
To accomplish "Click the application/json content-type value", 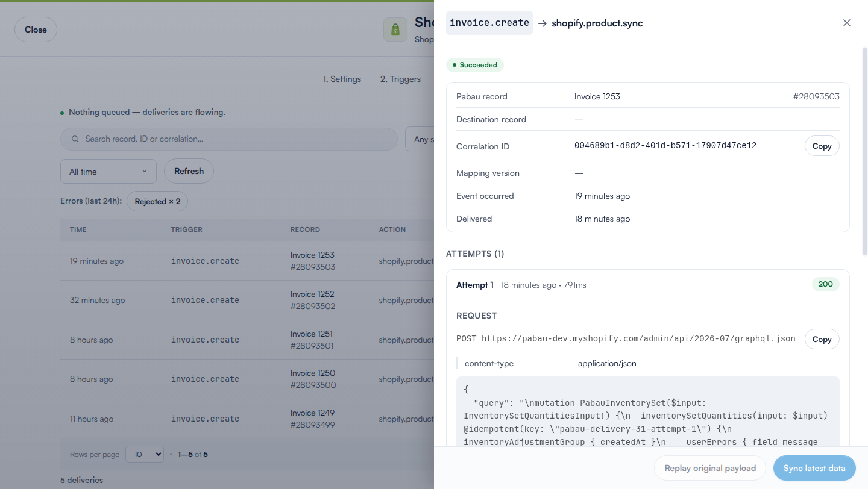I will tap(607, 363).
